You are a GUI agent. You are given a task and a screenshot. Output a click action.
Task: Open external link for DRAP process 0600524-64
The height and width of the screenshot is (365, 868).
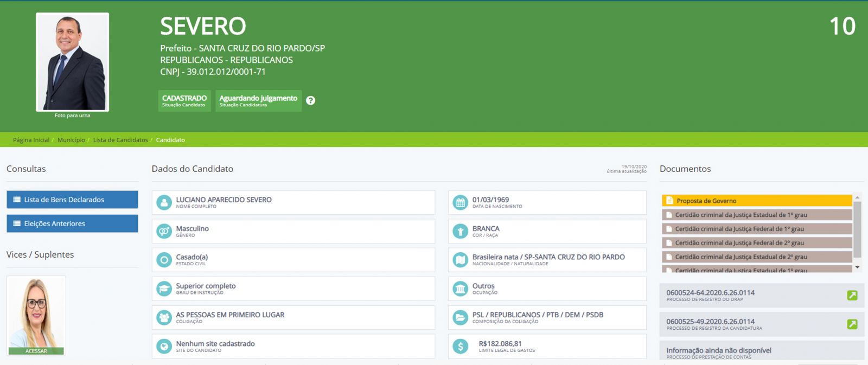(852, 296)
